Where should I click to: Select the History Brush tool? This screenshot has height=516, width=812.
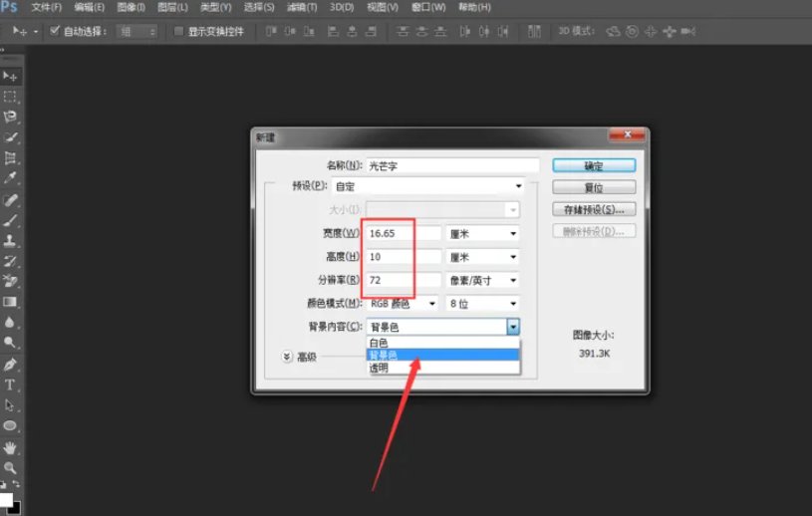click(x=10, y=261)
